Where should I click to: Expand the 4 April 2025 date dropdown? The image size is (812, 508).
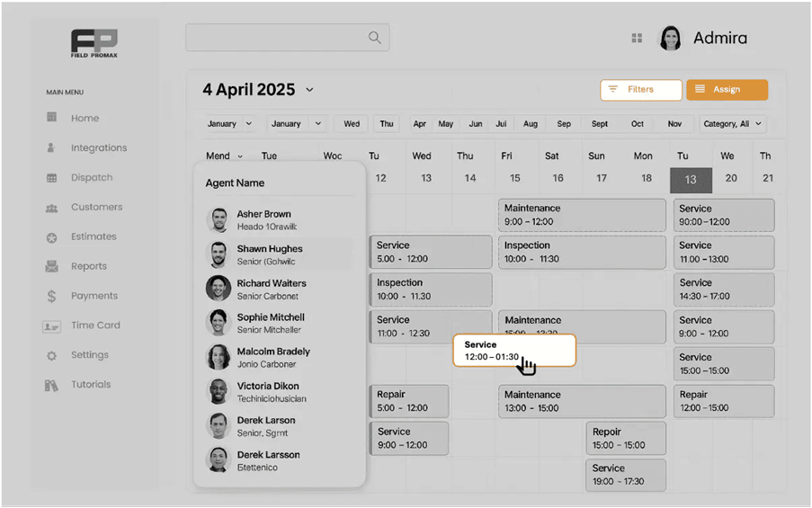coord(309,90)
